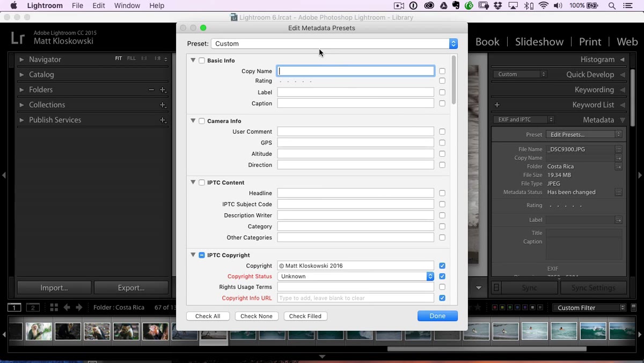Click the Check None button

(x=257, y=316)
